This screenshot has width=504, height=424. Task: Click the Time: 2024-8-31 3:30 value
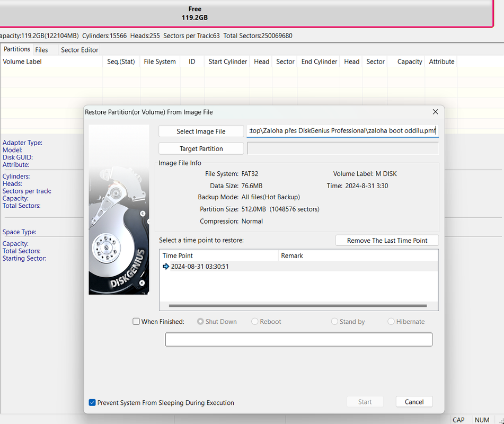pyautogui.click(x=366, y=186)
